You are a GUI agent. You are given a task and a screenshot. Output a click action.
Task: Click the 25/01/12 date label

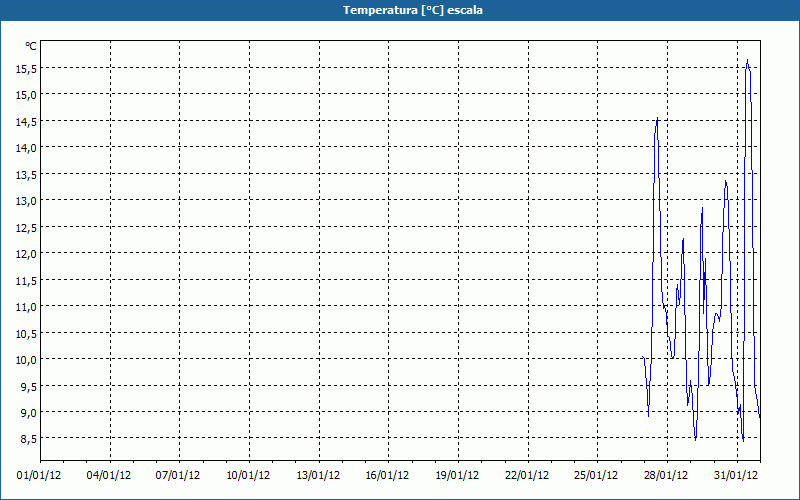point(596,476)
